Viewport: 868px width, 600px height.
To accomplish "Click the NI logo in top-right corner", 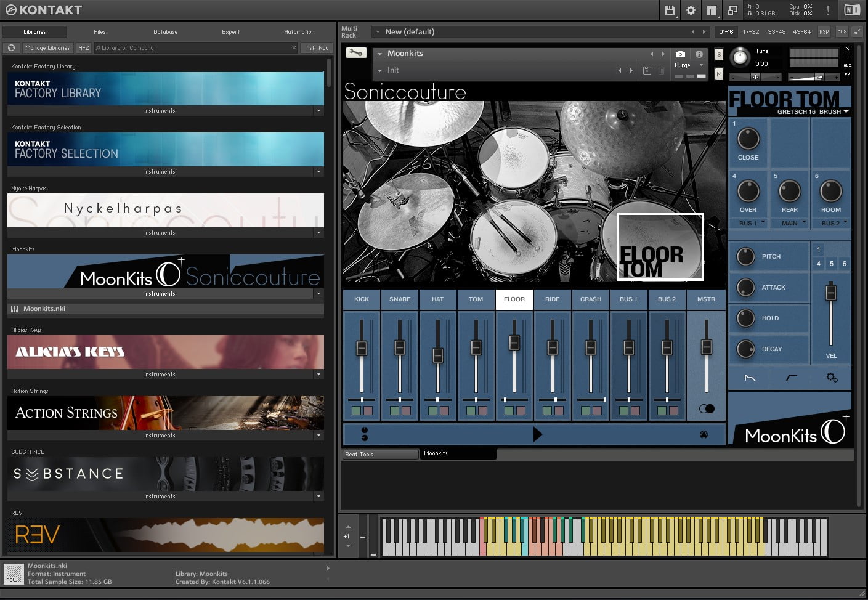I will click(852, 10).
